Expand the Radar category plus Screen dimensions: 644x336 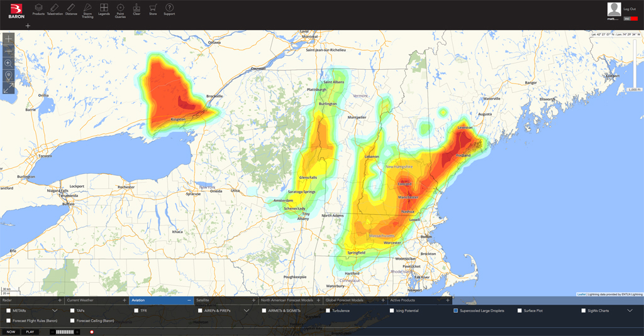(x=60, y=300)
